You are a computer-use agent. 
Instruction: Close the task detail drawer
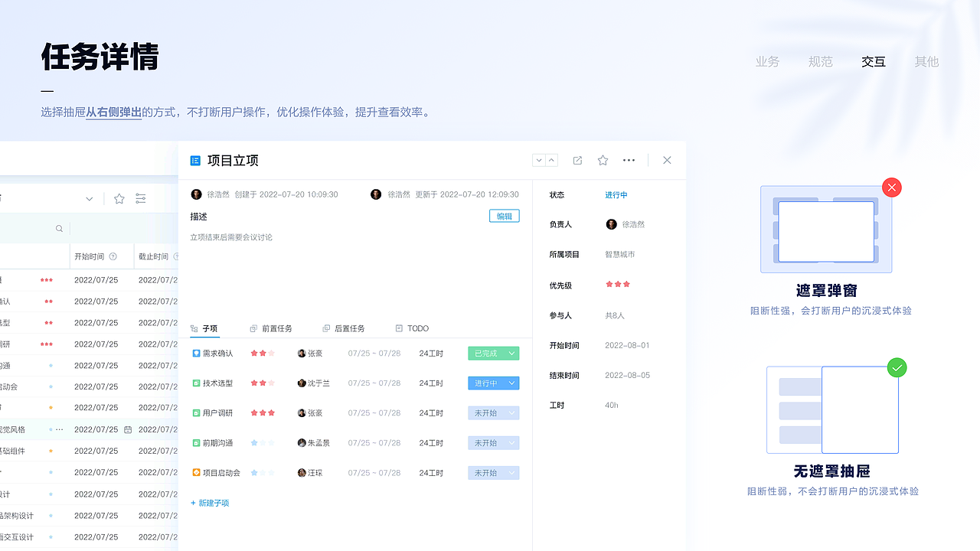pyautogui.click(x=667, y=160)
